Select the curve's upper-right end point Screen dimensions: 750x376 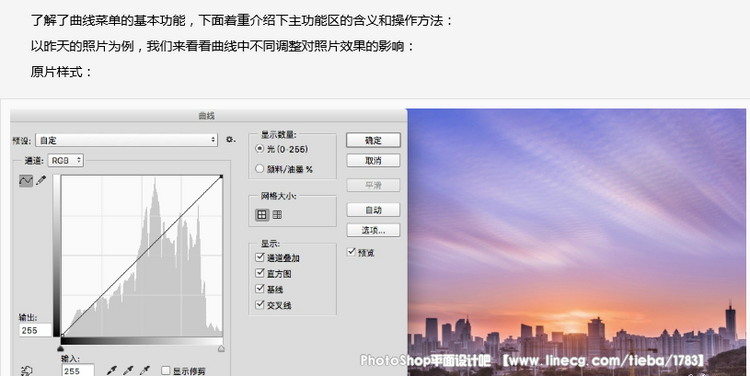221,177
